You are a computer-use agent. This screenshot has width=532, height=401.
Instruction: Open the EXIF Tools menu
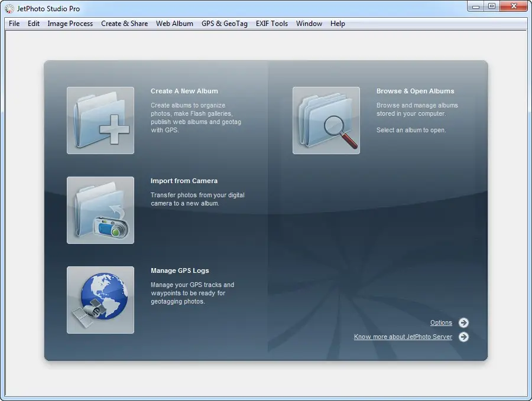click(x=272, y=24)
